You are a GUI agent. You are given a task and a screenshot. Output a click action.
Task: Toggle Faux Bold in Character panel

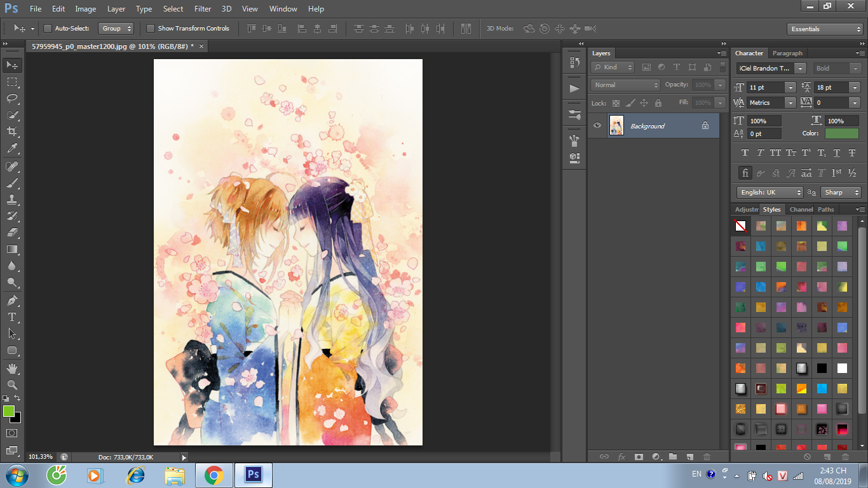coord(745,152)
